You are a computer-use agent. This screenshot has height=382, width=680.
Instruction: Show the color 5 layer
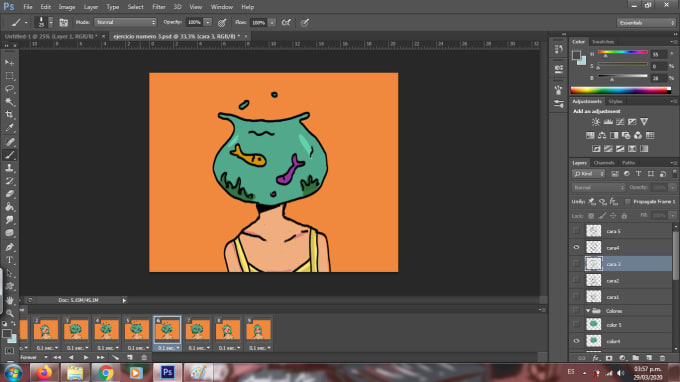tap(576, 324)
